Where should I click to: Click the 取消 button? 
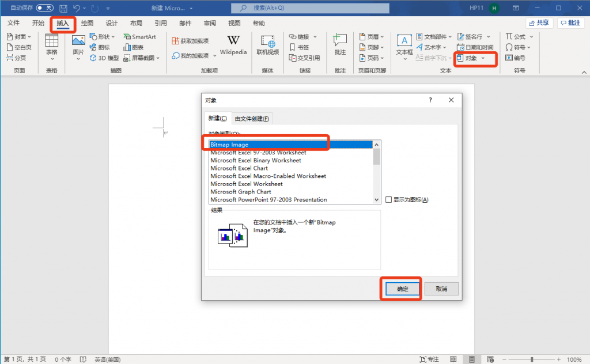[x=441, y=289]
